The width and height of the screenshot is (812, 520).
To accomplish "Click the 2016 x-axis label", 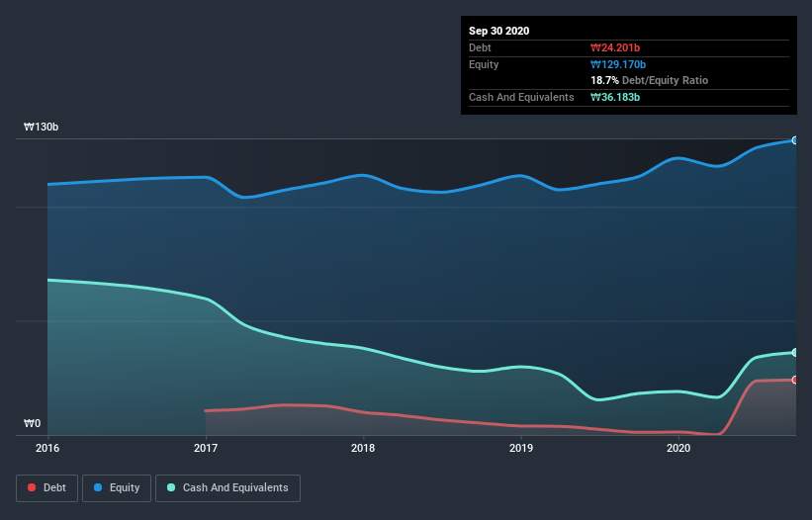I will tap(47, 448).
